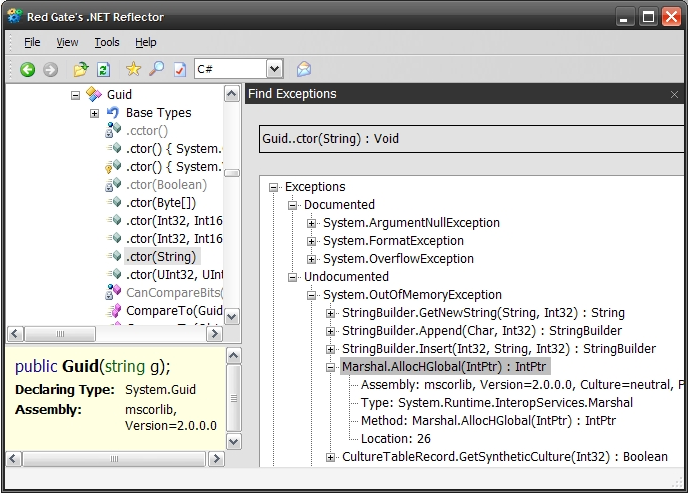Open Search with the magnifier icon
This screenshot has width=689, height=494.
tap(156, 69)
